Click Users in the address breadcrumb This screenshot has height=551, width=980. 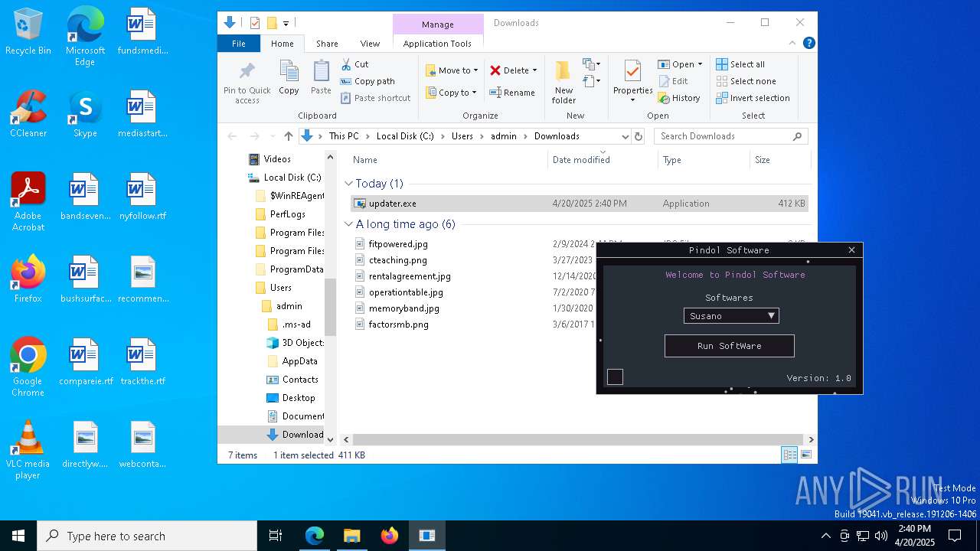(462, 136)
